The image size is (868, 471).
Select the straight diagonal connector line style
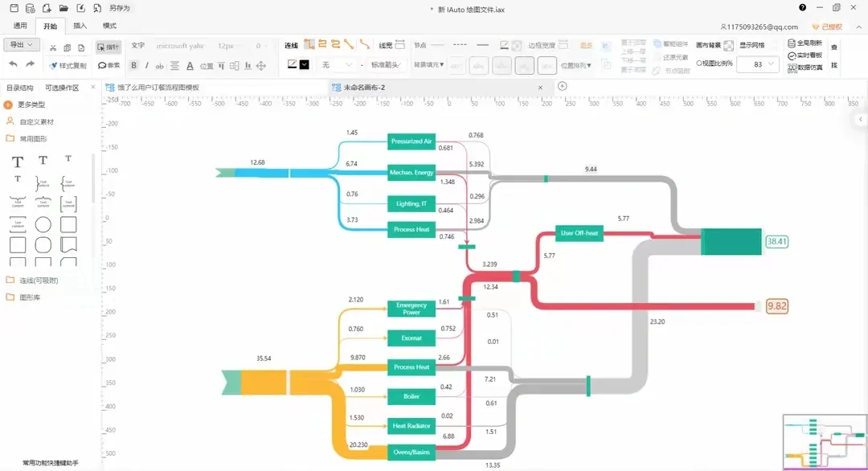(349, 43)
